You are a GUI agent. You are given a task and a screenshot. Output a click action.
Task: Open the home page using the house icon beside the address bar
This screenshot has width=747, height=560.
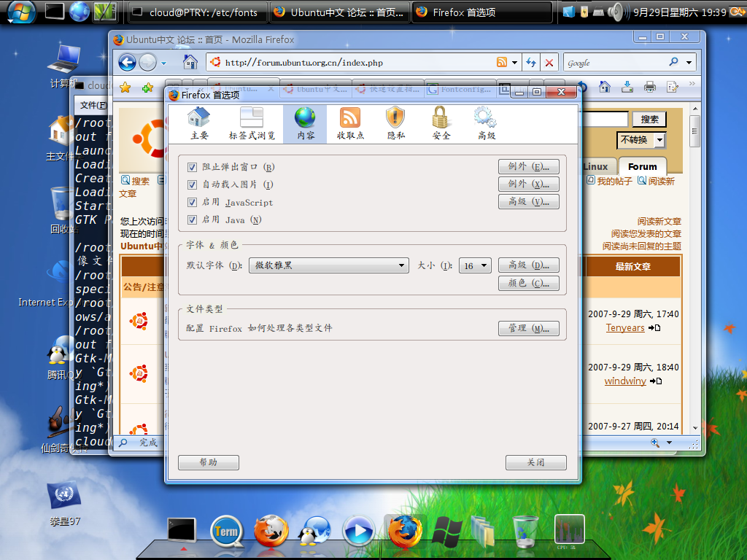(x=190, y=62)
